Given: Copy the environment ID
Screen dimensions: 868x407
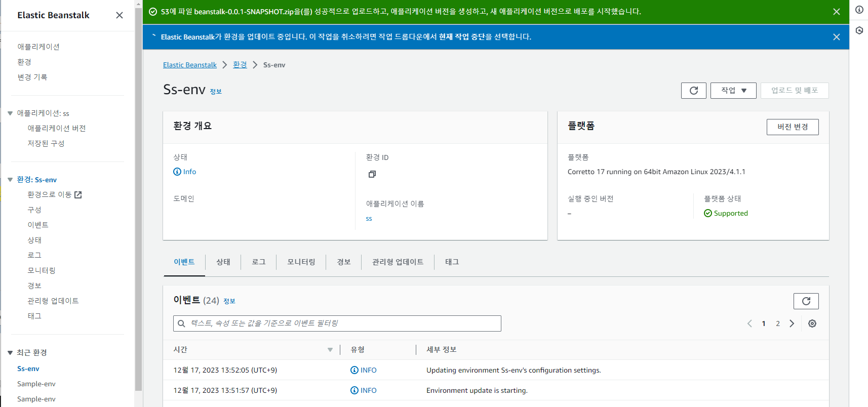Looking at the screenshot, I should click(372, 174).
